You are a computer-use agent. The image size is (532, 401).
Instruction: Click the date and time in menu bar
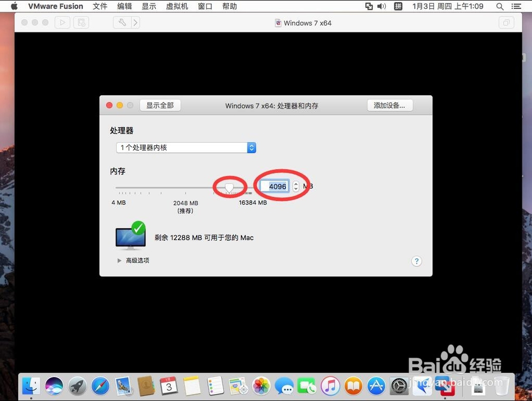pos(448,6)
